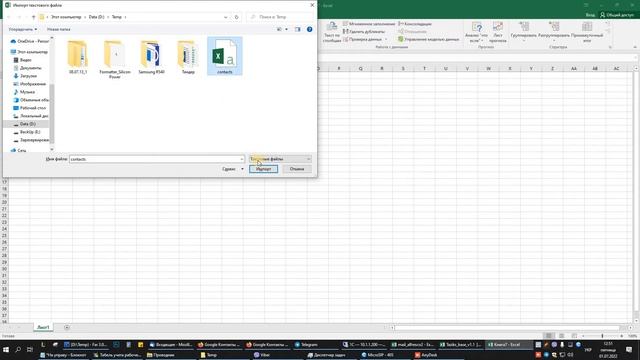Select the Лист1 sheet tab
This screenshot has width=640, height=360.
pos(43,327)
